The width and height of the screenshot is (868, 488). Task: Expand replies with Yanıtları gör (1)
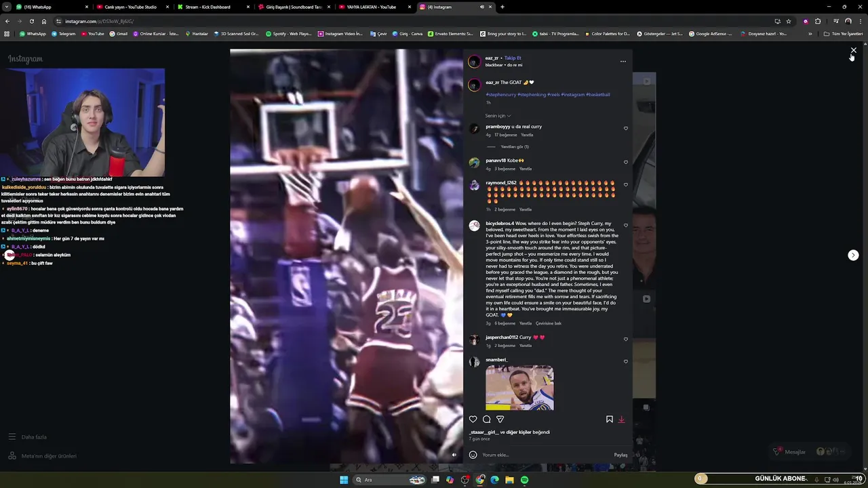pos(515,146)
